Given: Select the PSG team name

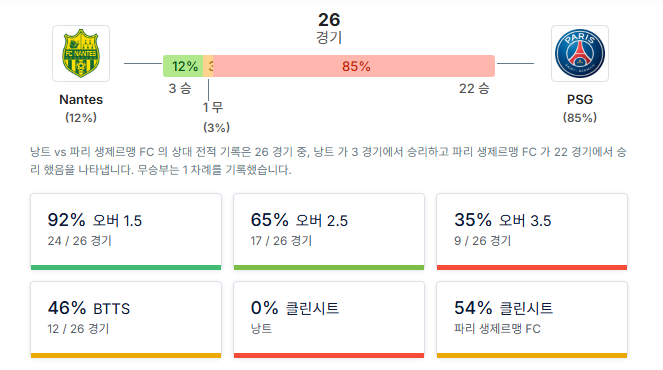Looking at the screenshot, I should click(580, 99).
